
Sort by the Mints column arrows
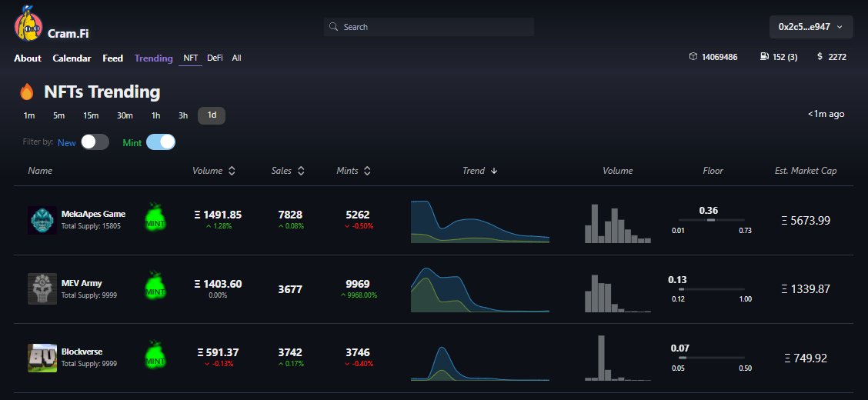click(x=367, y=171)
